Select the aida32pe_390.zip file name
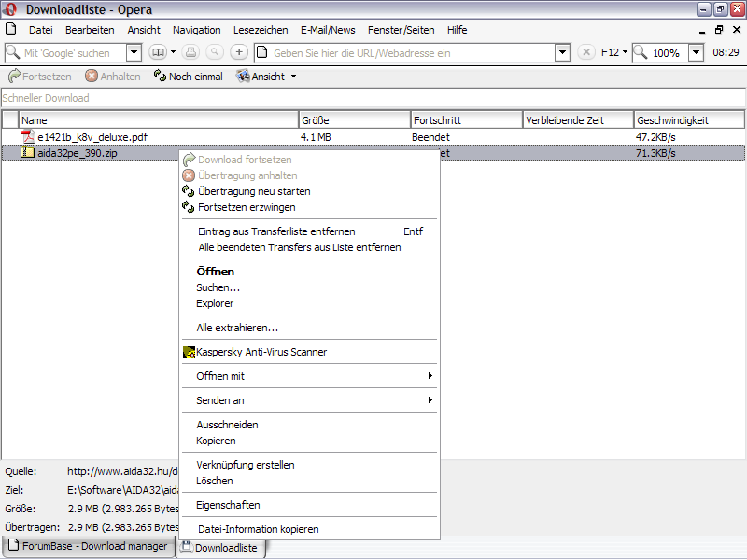 pos(78,153)
